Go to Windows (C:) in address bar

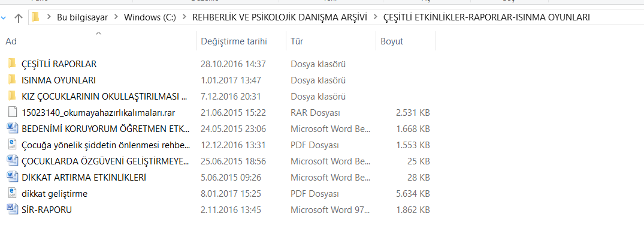(x=150, y=17)
